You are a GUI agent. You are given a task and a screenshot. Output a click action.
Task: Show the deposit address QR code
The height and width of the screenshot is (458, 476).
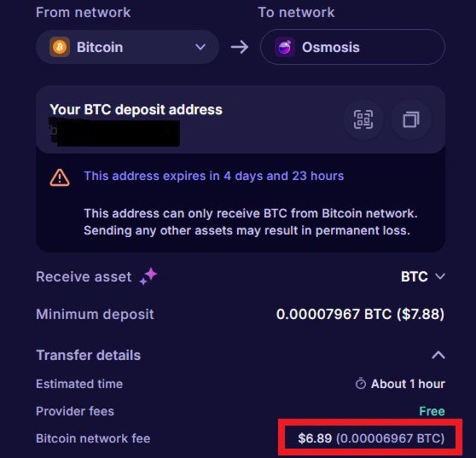coord(363,120)
